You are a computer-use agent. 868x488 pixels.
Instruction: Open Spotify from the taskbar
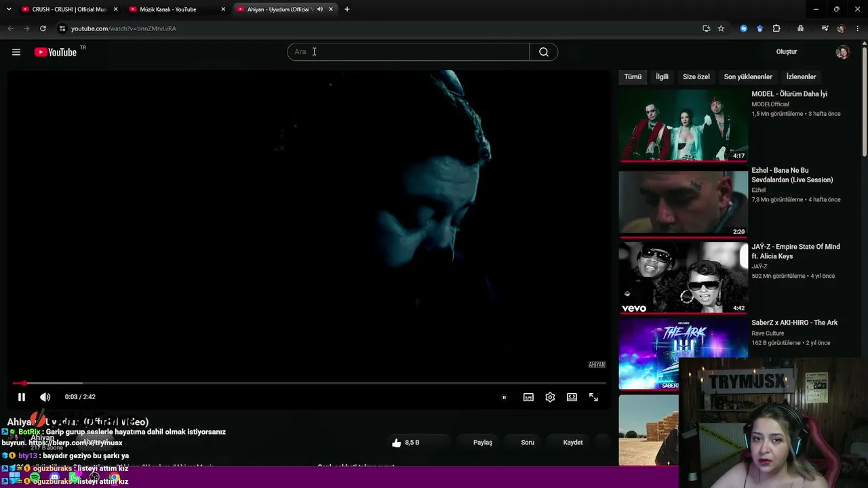pyautogui.click(x=35, y=479)
